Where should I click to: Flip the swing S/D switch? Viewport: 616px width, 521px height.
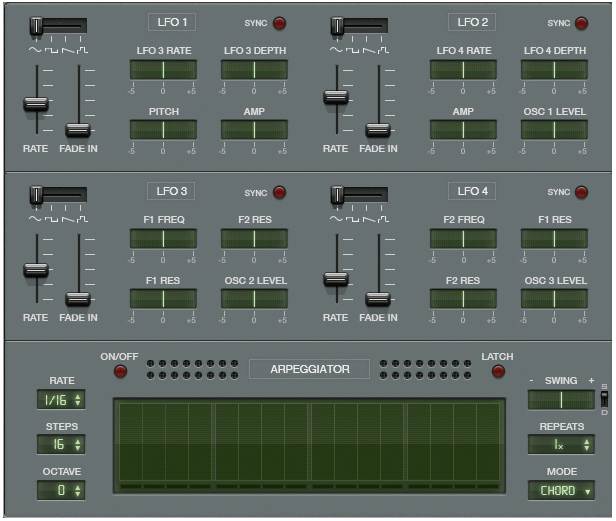pos(604,400)
